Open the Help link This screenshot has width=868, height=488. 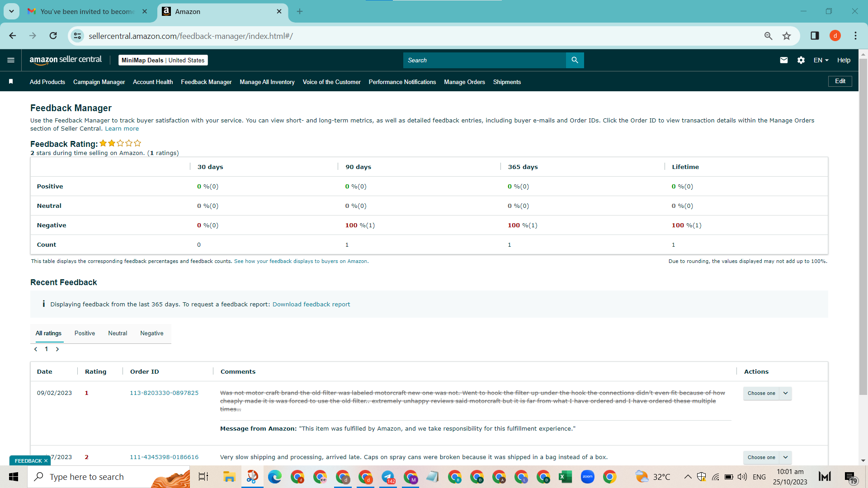coord(844,60)
